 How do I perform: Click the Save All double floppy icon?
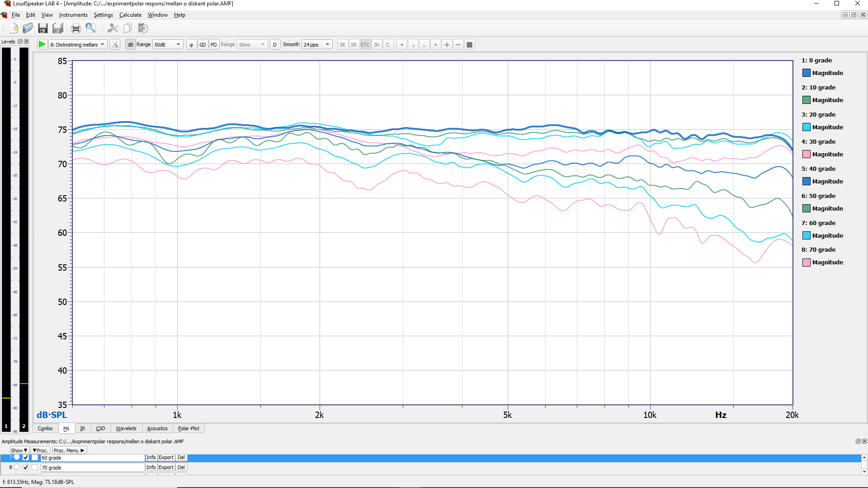click(58, 28)
